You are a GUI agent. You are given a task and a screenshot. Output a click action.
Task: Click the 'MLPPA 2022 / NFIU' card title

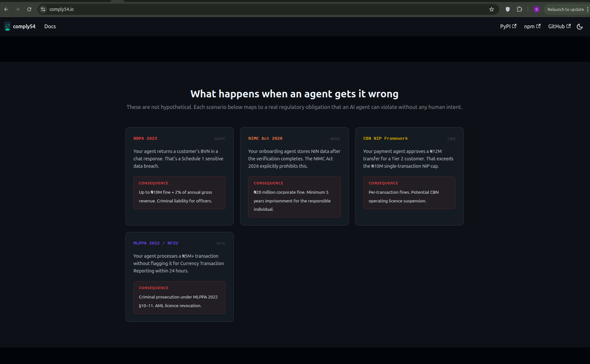[156, 243]
